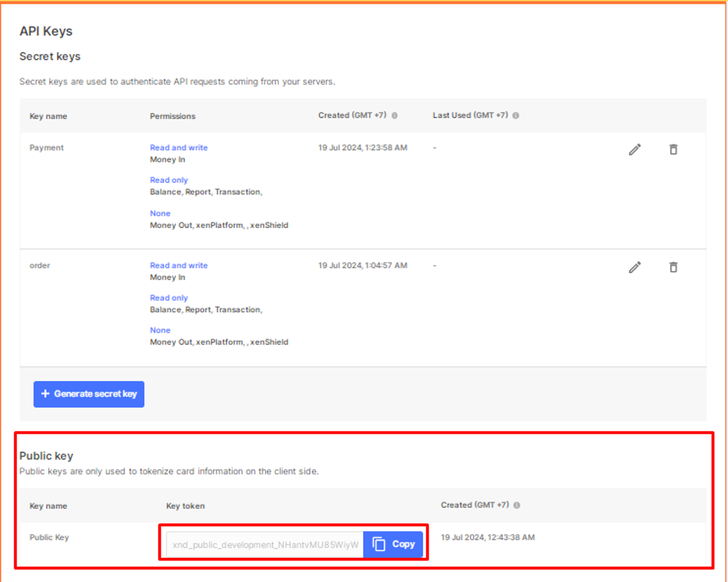This screenshot has width=728, height=582.
Task: Click Generate secret key button
Action: click(x=89, y=394)
